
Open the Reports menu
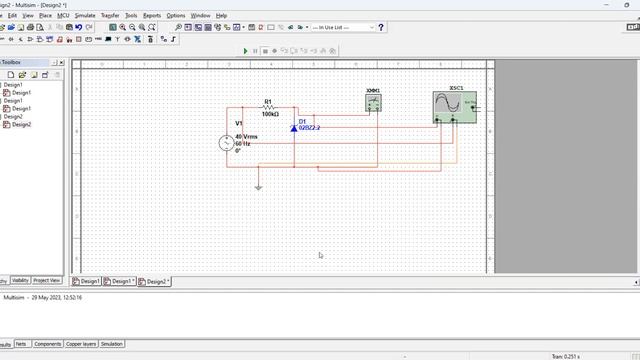click(x=152, y=16)
